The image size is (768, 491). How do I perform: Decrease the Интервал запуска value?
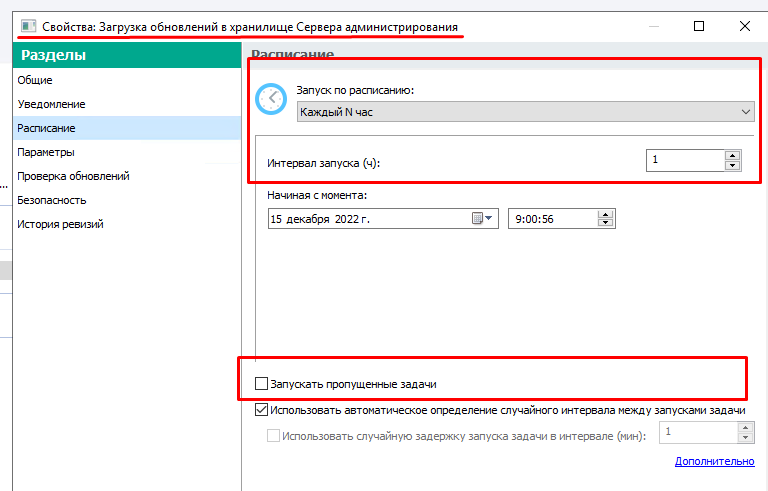(x=732, y=166)
